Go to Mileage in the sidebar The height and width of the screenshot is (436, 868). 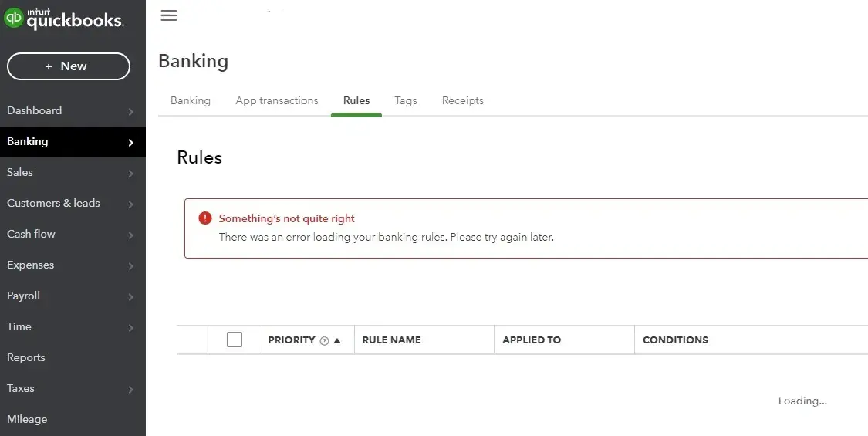click(27, 419)
